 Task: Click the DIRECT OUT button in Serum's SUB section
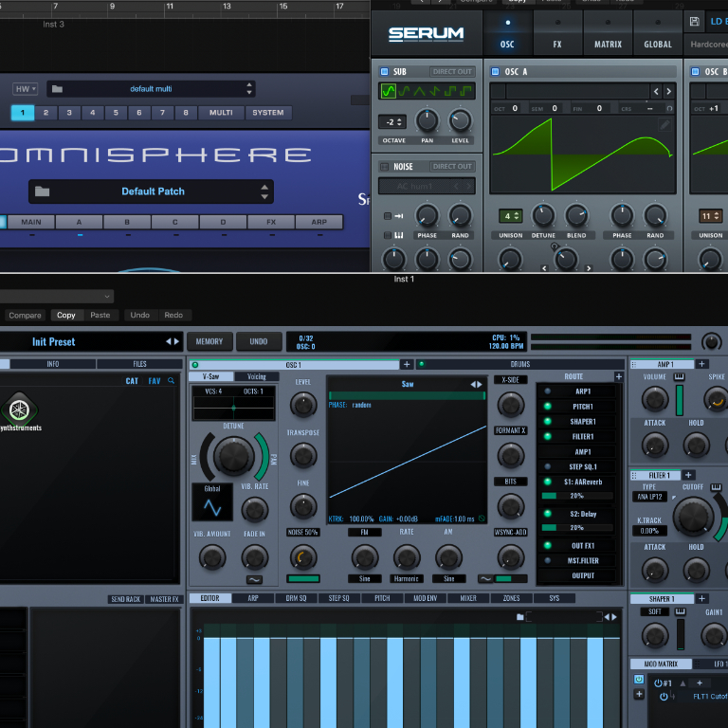[x=452, y=71]
